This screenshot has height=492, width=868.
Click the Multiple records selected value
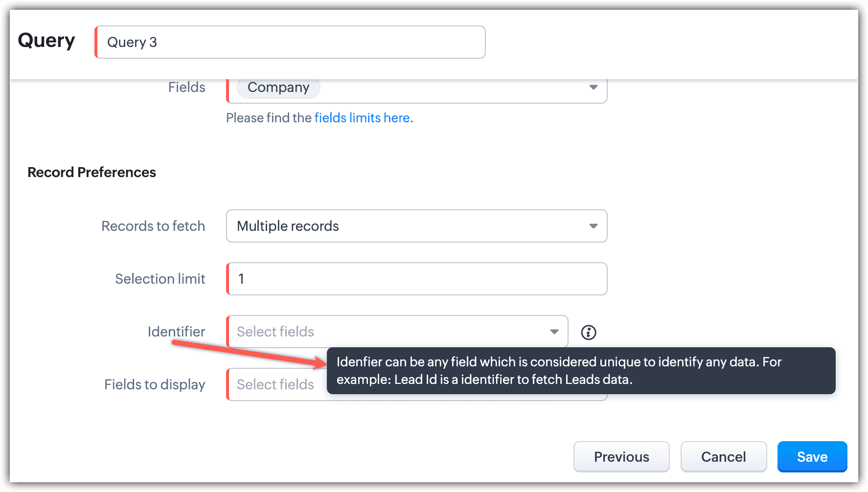(x=288, y=226)
